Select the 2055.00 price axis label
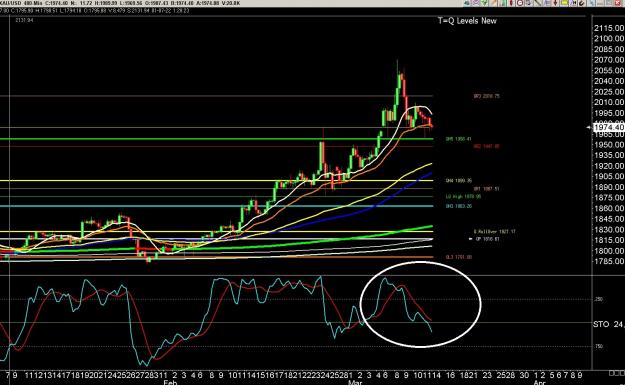625x385 pixels. pyautogui.click(x=609, y=71)
